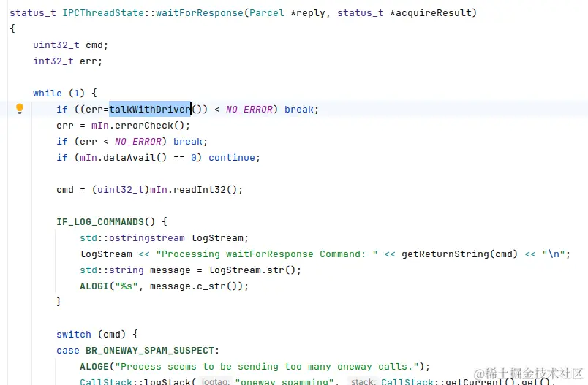Click the yellow lightbulb quick-fix icon
The image size is (588, 385).
pos(20,109)
